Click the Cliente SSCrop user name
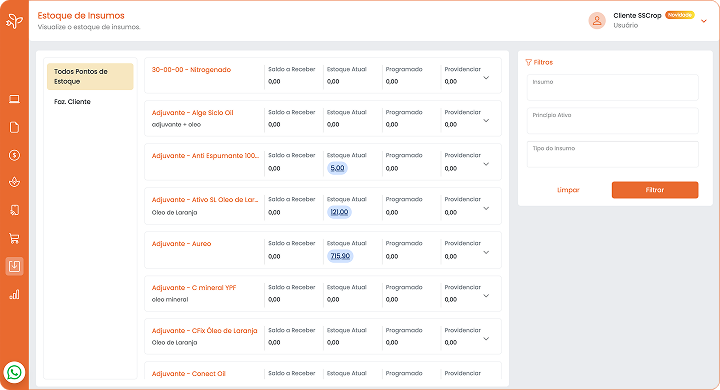The image size is (720, 390). tap(637, 16)
